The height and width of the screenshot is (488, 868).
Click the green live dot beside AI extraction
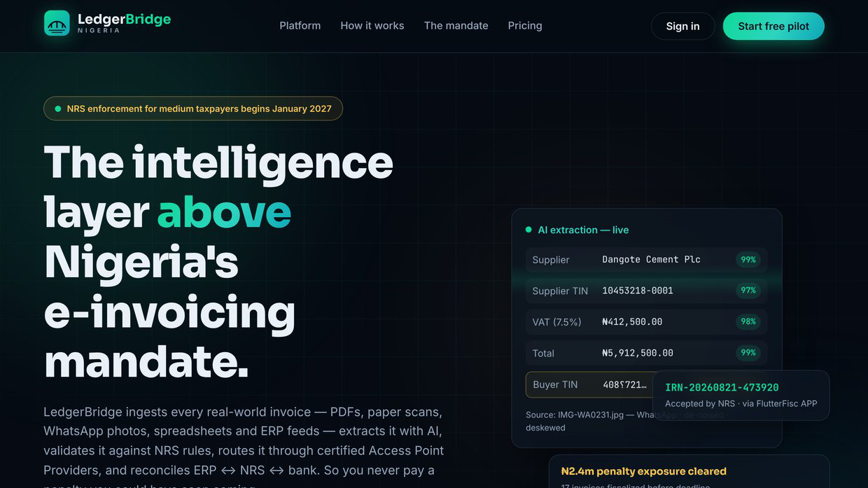click(x=528, y=230)
